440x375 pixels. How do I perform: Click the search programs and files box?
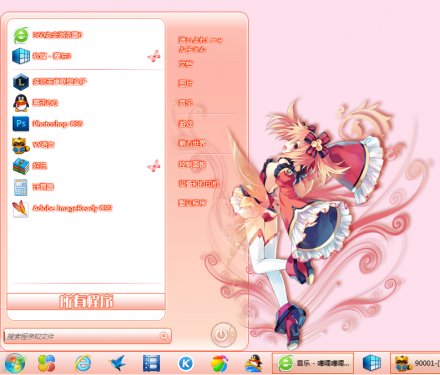click(88, 336)
